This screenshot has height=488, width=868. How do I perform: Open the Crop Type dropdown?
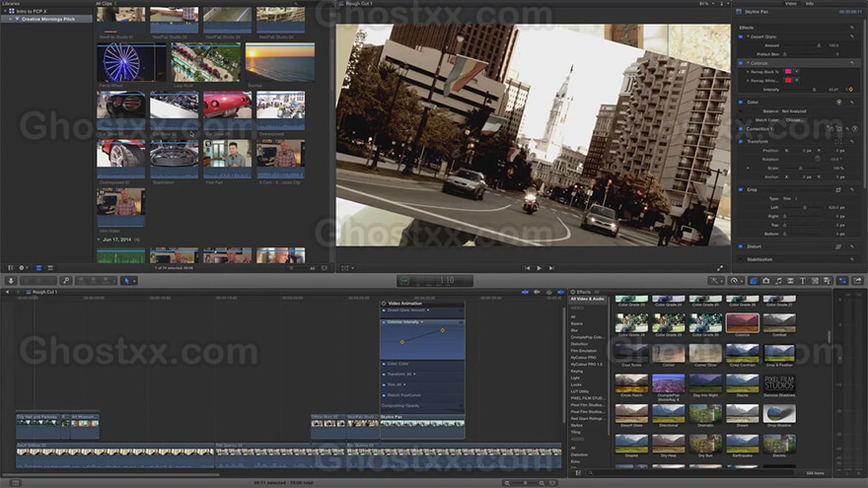790,198
